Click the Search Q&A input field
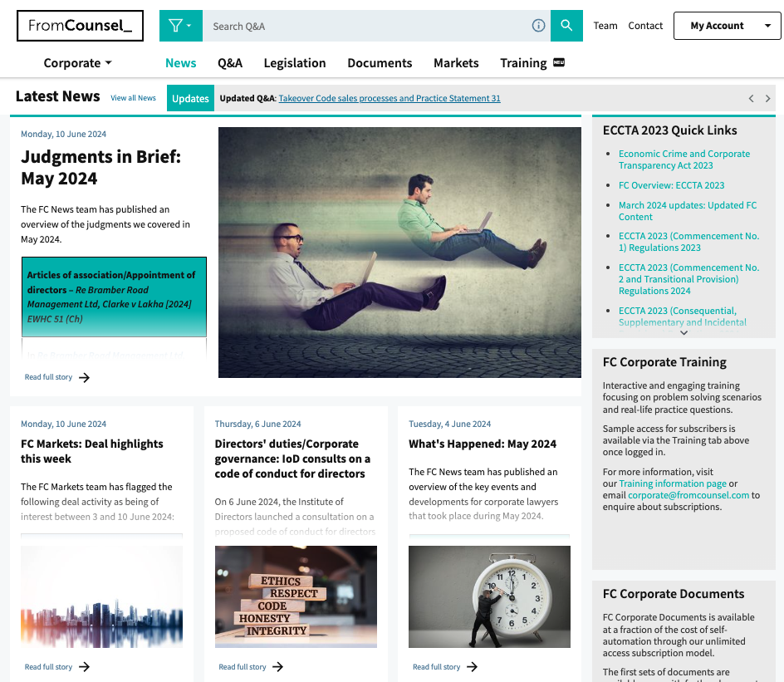Screen dimensions: 784x682 (374, 26)
